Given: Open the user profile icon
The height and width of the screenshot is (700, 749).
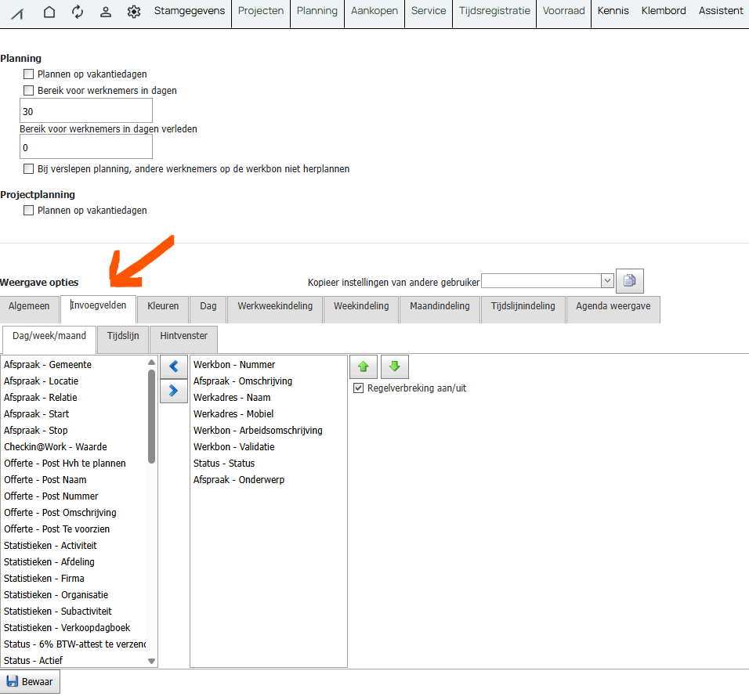Looking at the screenshot, I should coord(106,12).
